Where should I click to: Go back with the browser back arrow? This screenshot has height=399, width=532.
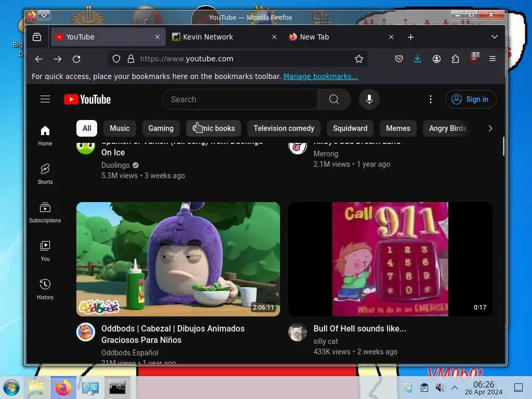(39, 59)
